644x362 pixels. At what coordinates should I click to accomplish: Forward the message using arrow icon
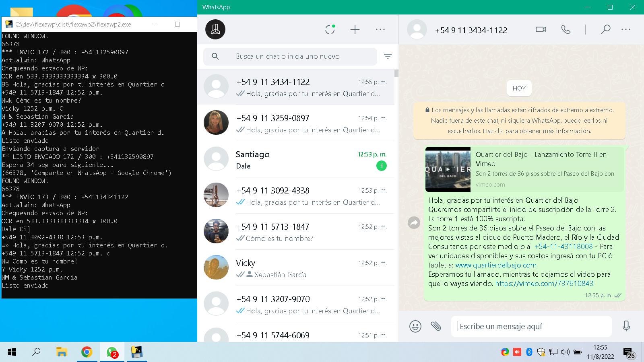[x=414, y=222]
